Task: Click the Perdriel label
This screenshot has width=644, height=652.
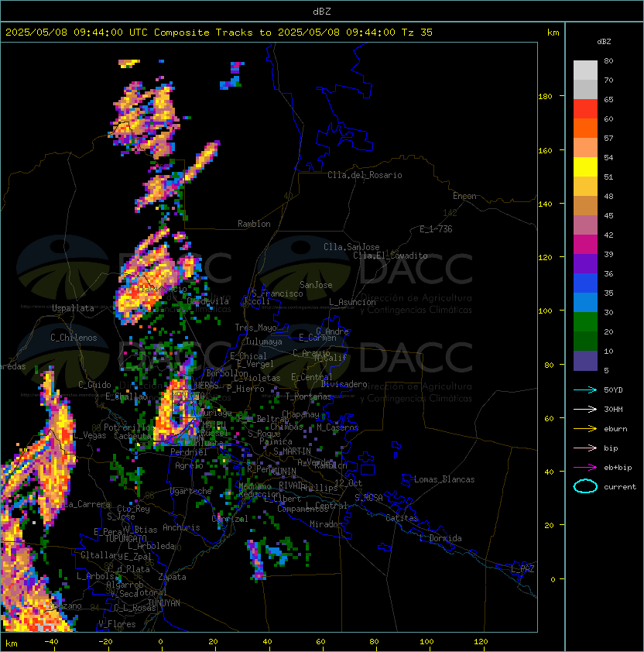Action: pyautogui.click(x=189, y=452)
